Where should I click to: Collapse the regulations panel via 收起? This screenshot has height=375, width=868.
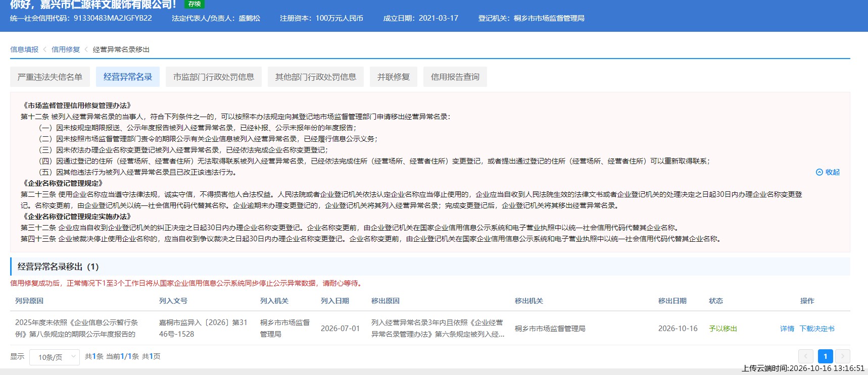pos(828,172)
